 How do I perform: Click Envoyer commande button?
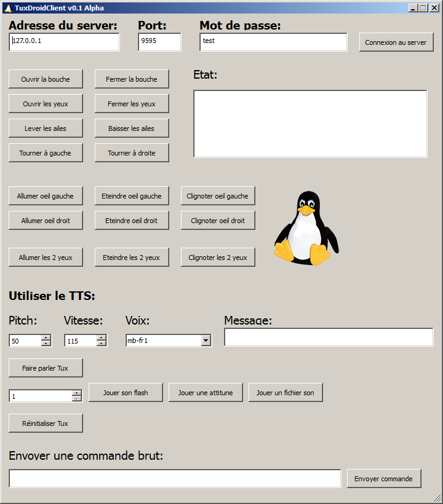click(x=384, y=479)
